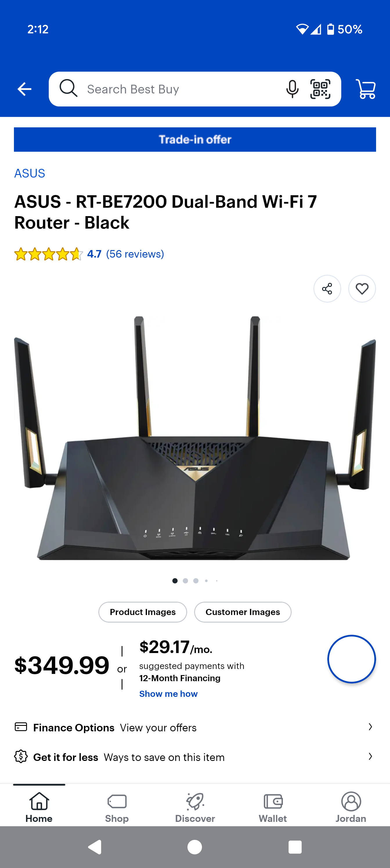Open Jordan account tab
Image resolution: width=390 pixels, height=868 pixels.
pos(351,807)
